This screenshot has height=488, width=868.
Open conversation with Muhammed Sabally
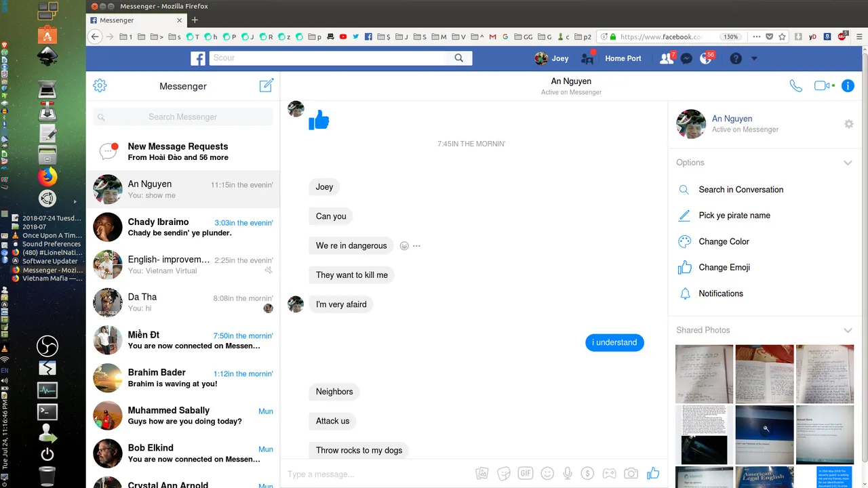[183, 415]
